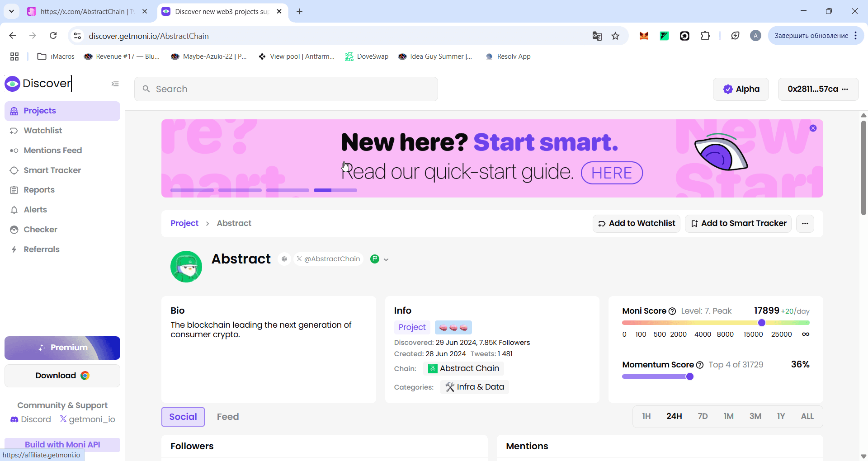Open the Extensions puzzle icon

(705, 36)
